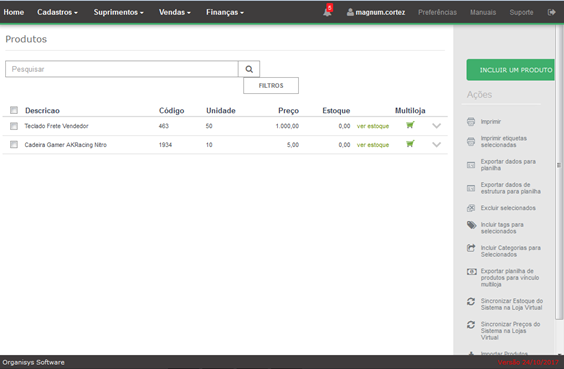Image resolution: width=564 pixels, height=369 pixels.
Task: Expand the Teclado Frete Vendedor row chevron
Action: pyautogui.click(x=436, y=126)
